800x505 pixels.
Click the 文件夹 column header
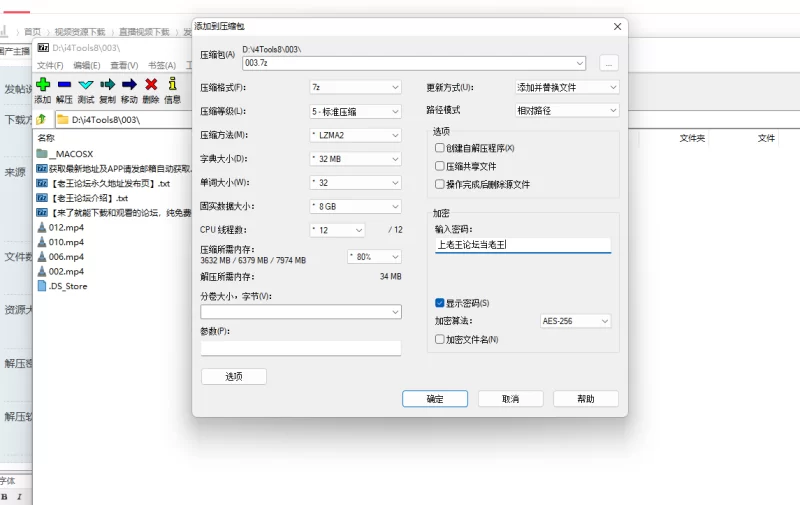click(x=692, y=138)
